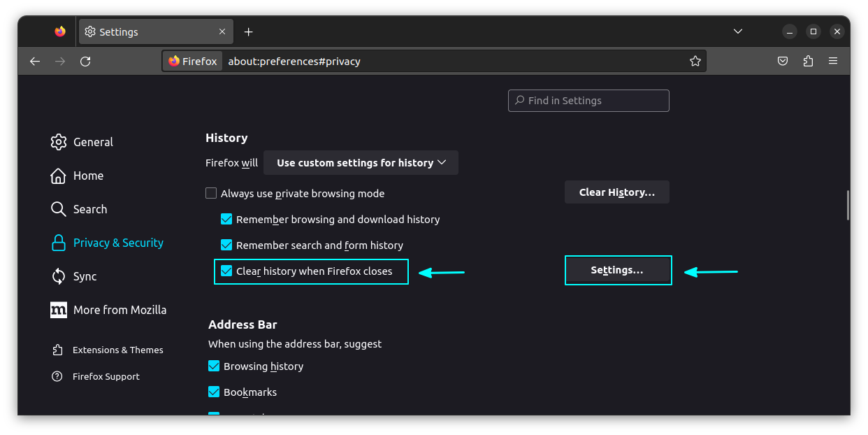Click the Privacy & Security lock icon
This screenshot has width=868, height=435.
tap(59, 243)
